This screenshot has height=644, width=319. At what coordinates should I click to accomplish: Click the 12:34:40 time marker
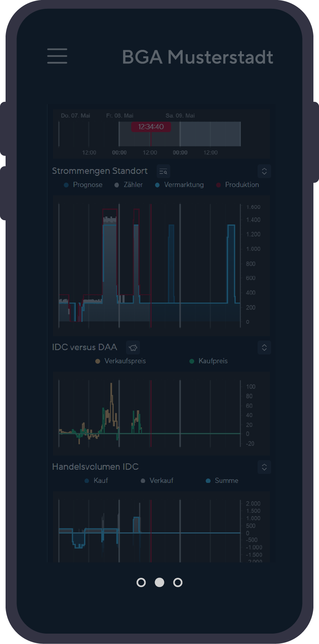click(x=151, y=127)
